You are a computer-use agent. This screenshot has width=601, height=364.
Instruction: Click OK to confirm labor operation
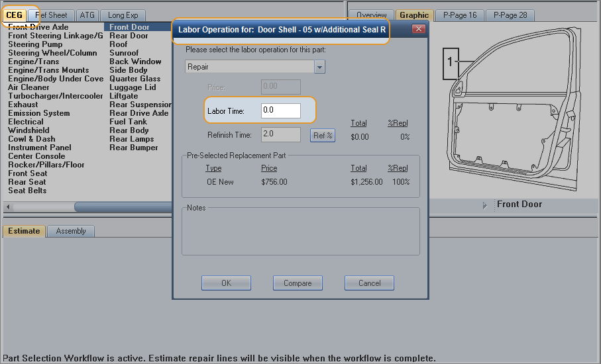pyautogui.click(x=226, y=283)
